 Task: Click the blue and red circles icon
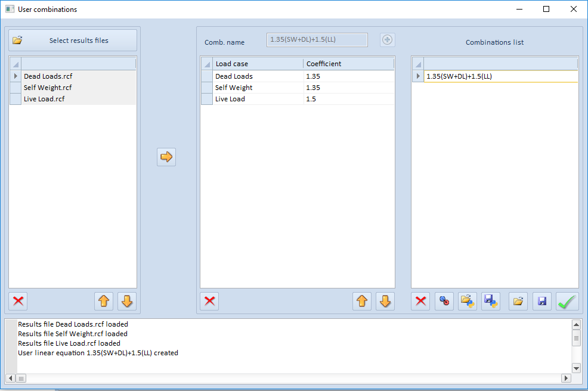pos(444,301)
